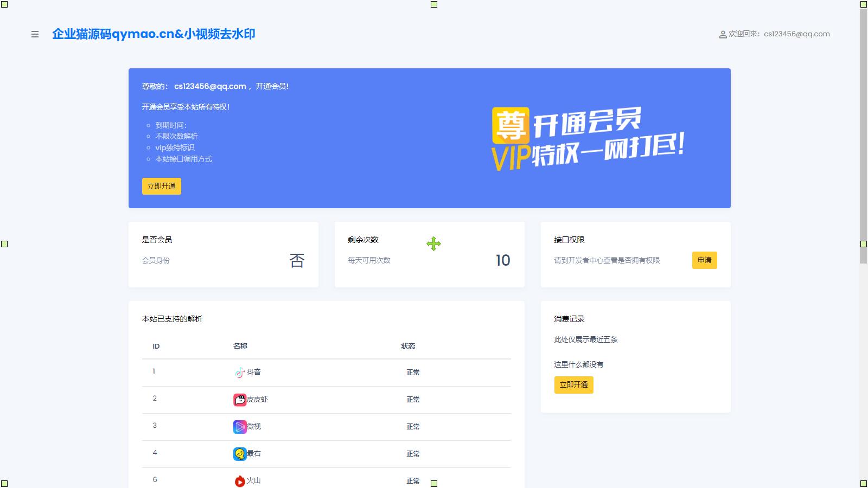
Task: Open the site title link
Action: click(154, 34)
